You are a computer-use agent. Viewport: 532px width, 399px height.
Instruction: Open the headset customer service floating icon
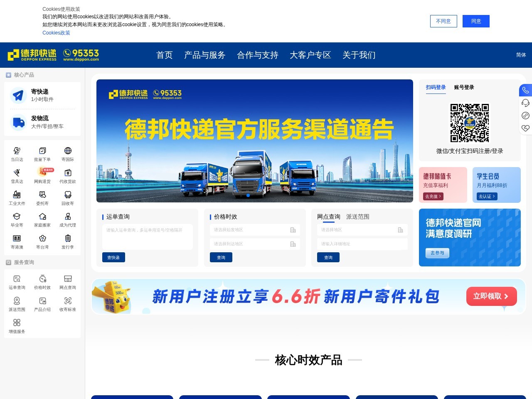pos(526,103)
